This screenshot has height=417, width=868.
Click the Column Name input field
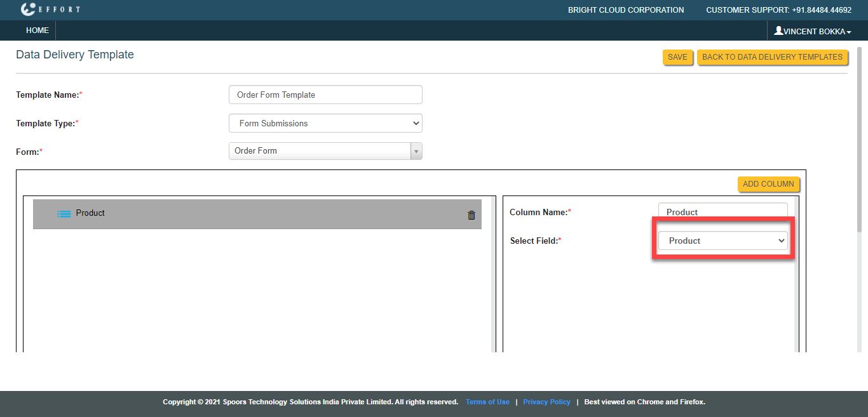pos(722,212)
